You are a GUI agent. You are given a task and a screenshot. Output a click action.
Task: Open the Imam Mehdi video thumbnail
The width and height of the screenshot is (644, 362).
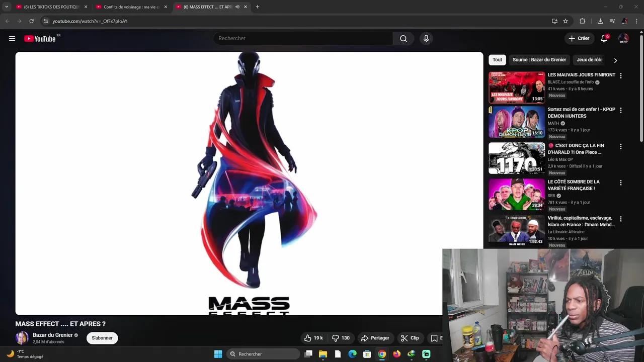click(517, 231)
